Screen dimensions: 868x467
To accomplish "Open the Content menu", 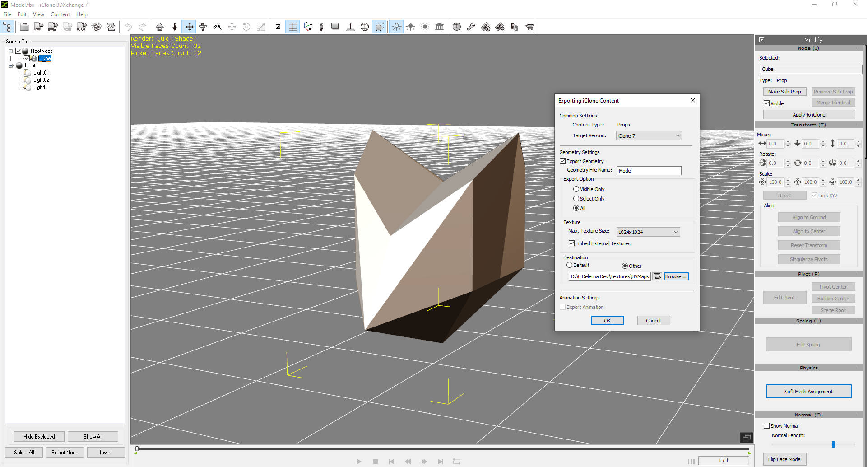I will pos(60,14).
